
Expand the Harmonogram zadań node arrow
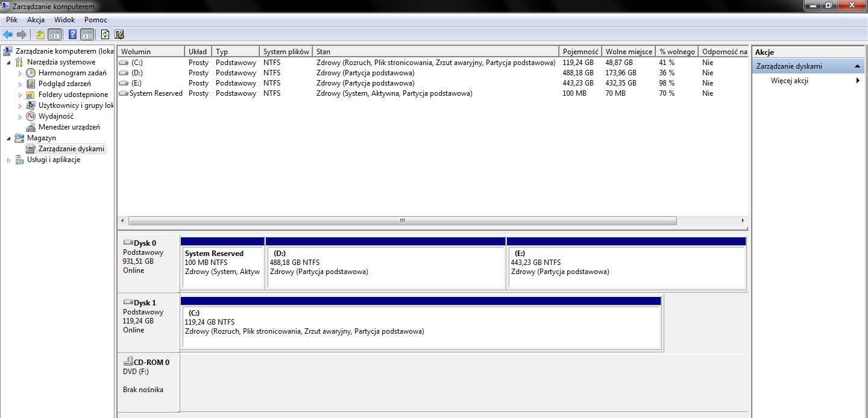(20, 73)
